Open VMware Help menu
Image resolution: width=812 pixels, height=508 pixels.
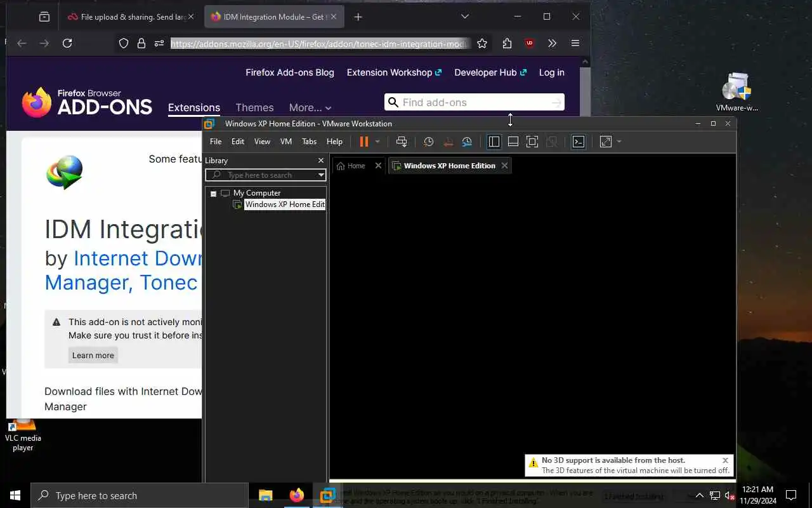point(334,142)
